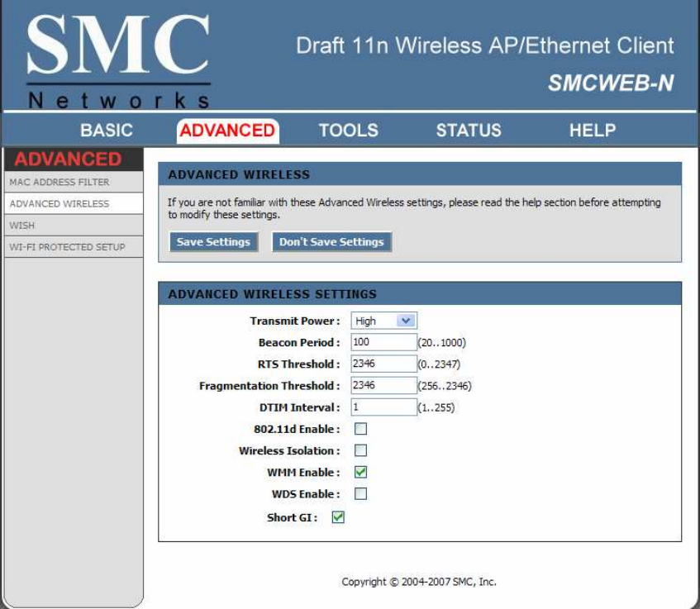Image resolution: width=700 pixels, height=609 pixels.
Task: Click the SMC Networks logo
Action: pos(118,62)
